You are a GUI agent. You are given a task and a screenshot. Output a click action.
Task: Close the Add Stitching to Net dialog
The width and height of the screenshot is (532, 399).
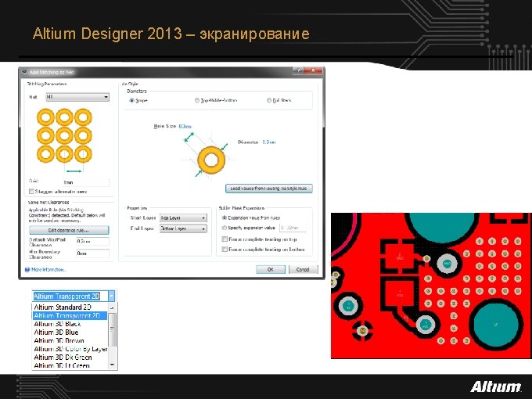(x=313, y=70)
